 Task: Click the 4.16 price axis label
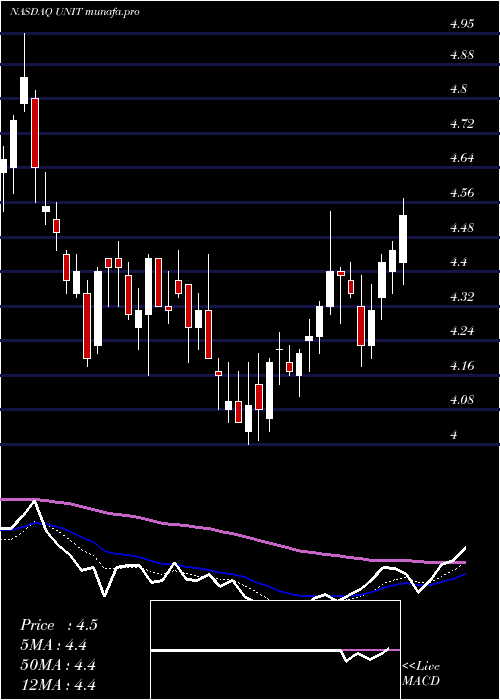[462, 366]
